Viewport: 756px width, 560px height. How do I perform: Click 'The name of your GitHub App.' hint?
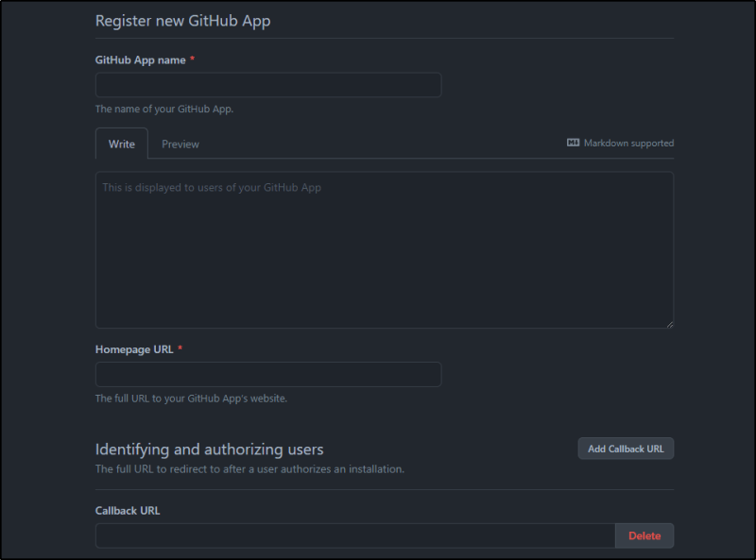pos(164,109)
